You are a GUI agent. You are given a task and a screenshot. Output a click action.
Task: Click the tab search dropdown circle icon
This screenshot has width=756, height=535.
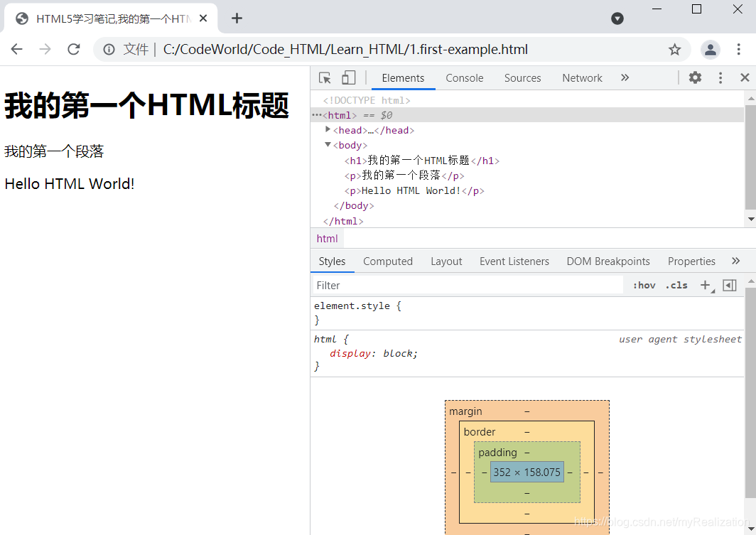(x=617, y=18)
